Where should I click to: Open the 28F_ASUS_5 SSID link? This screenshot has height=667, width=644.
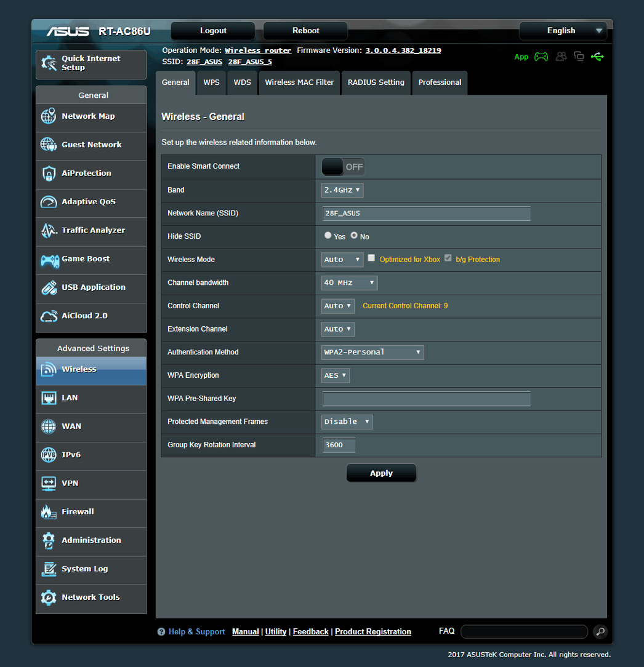pyautogui.click(x=250, y=62)
